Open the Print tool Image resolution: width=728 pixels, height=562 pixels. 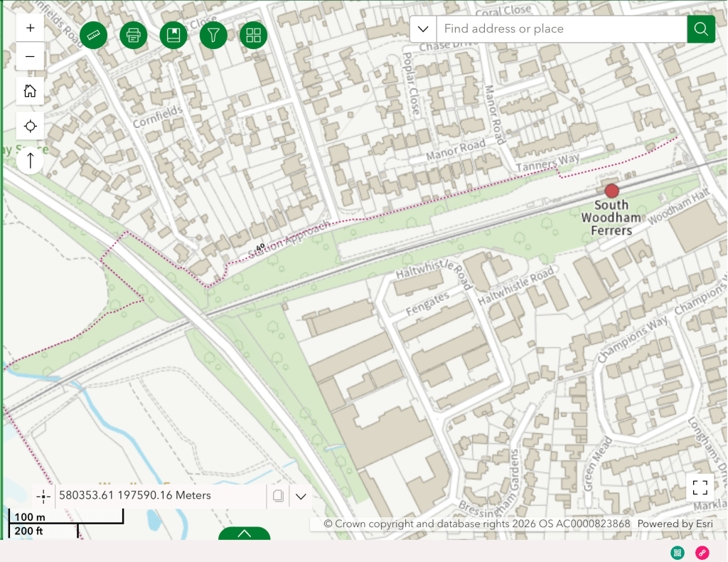pyautogui.click(x=134, y=34)
